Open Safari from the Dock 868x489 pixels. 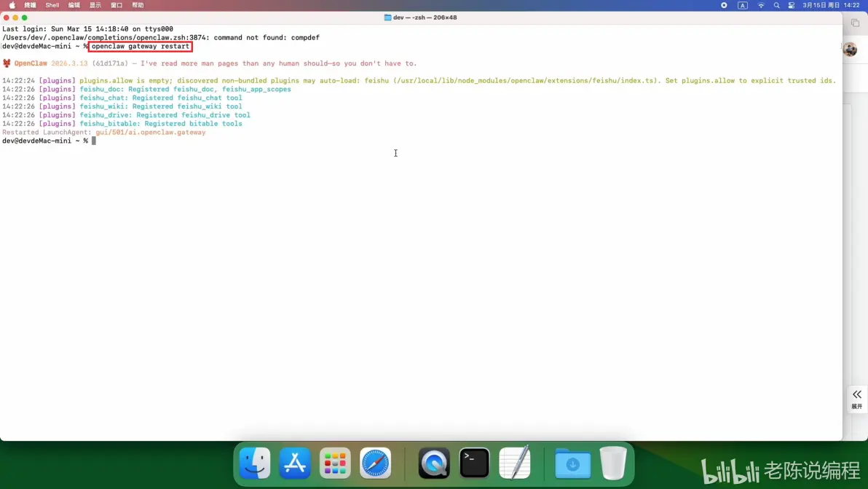tap(375, 463)
